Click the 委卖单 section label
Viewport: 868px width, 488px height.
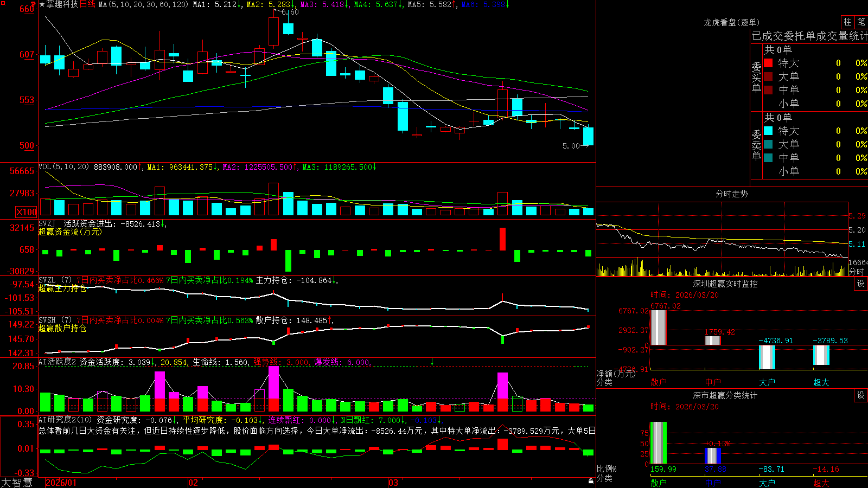coord(756,145)
